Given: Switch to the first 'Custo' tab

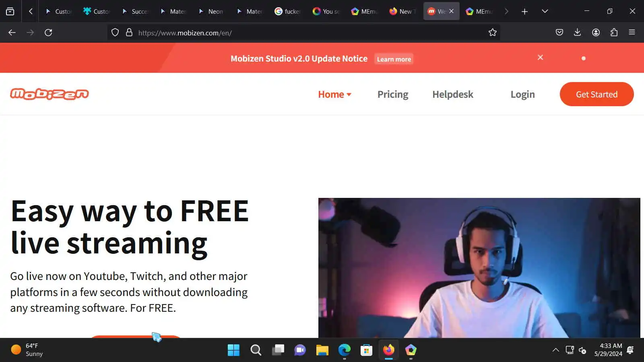Looking at the screenshot, I should click(x=59, y=11).
